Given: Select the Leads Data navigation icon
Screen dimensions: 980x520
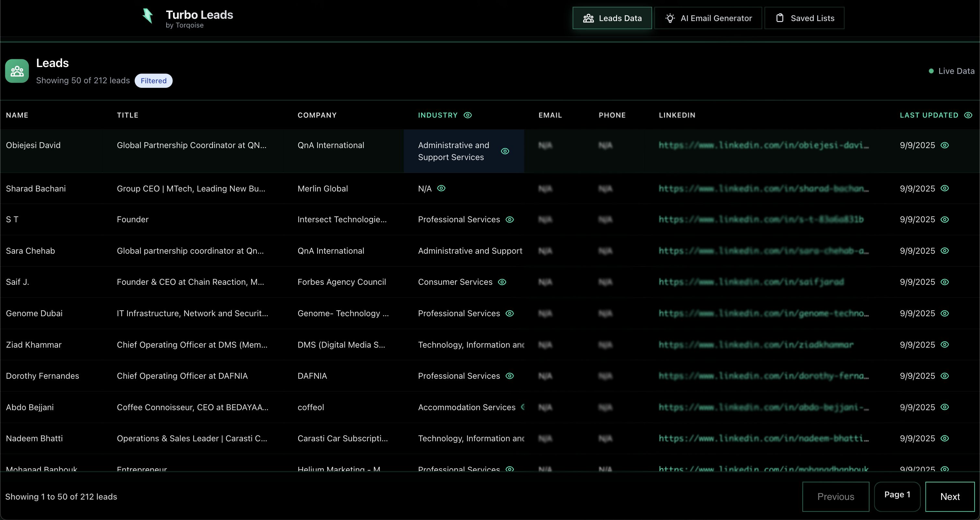Looking at the screenshot, I should click(x=588, y=18).
